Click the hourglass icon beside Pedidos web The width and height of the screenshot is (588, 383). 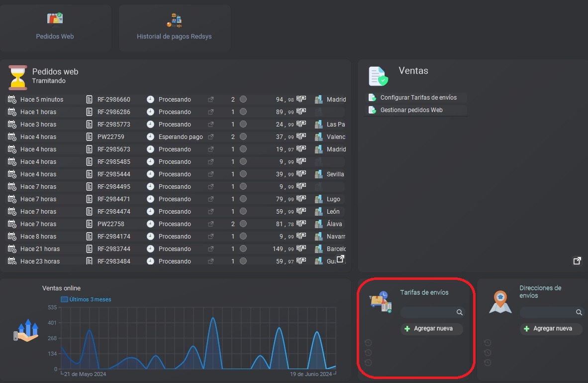click(18, 78)
